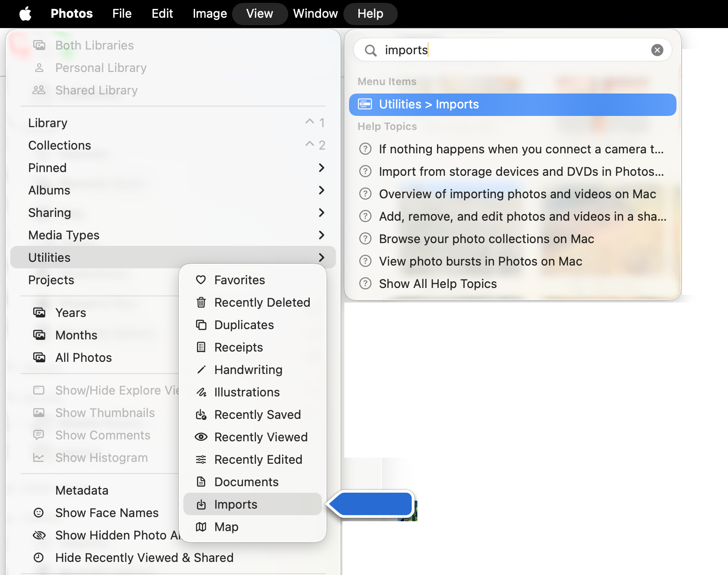Click the Documents page icon

coord(201,482)
